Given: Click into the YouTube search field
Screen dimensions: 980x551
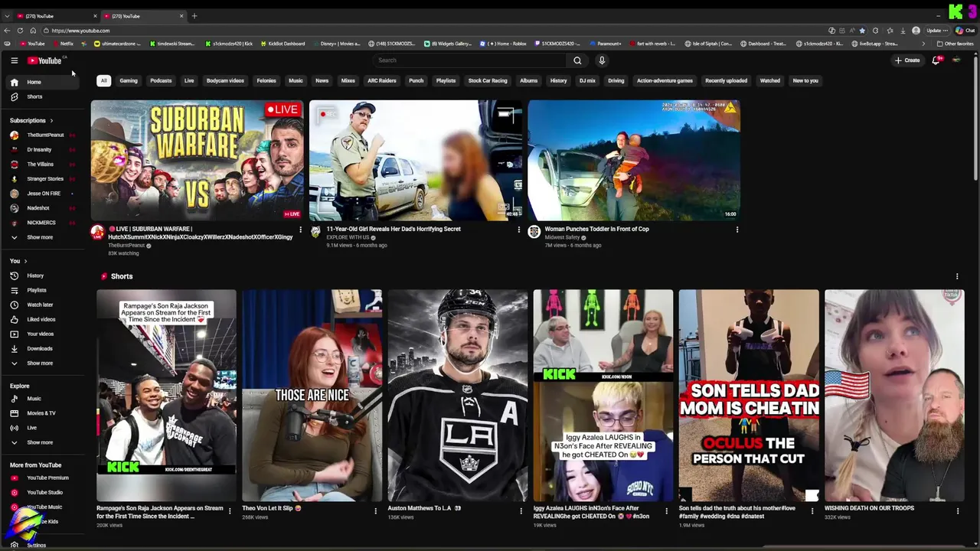Looking at the screenshot, I should pyautogui.click(x=469, y=60).
